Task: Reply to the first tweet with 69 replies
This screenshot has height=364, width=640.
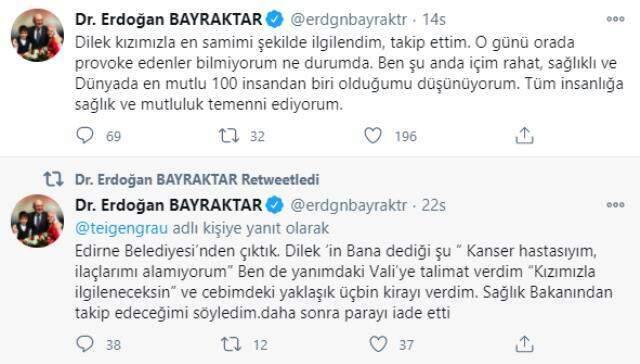Action: pyautogui.click(x=85, y=135)
